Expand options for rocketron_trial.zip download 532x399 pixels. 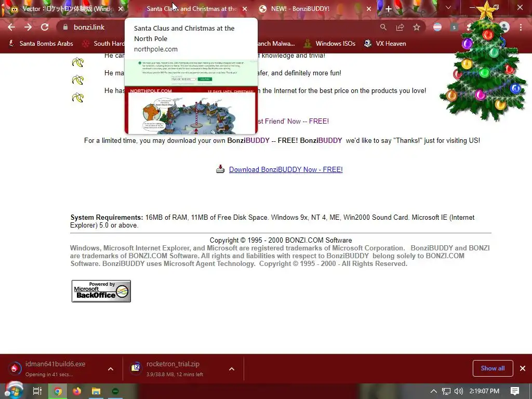232,369
